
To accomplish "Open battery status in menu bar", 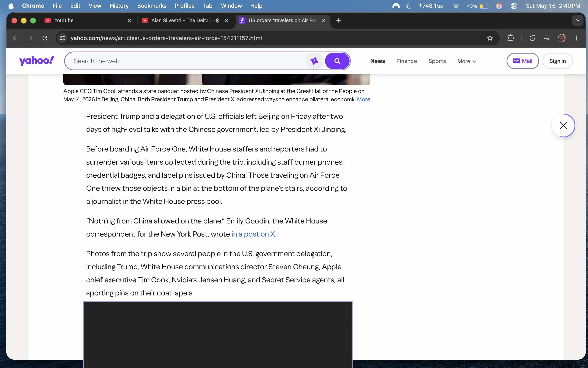I will coord(478,6).
